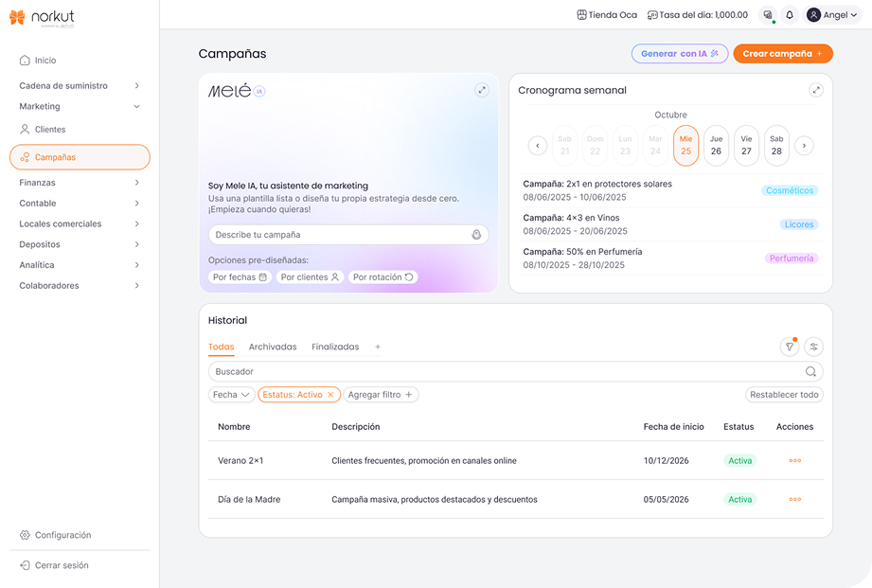Open actions menu for Verano 2×1
This screenshot has height=588, width=872.
[x=794, y=461]
